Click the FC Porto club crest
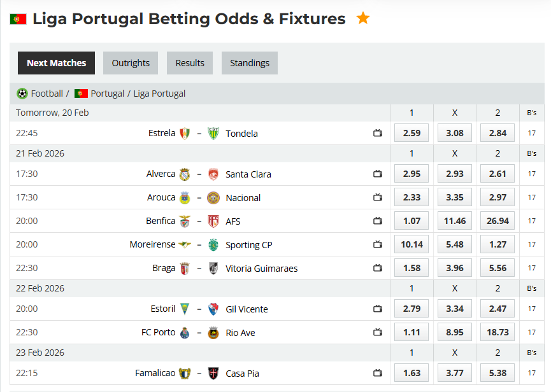 185,332
